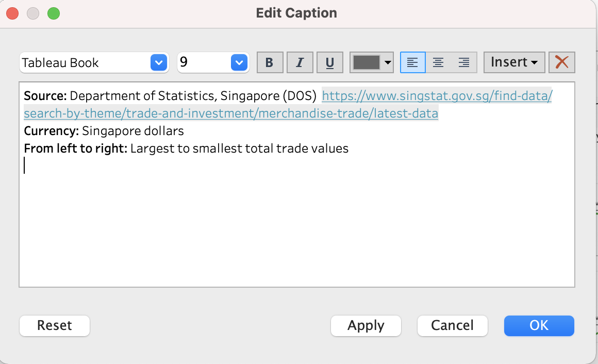Toggle italic formatting with the I button
This screenshot has width=598, height=364.
[300, 62]
